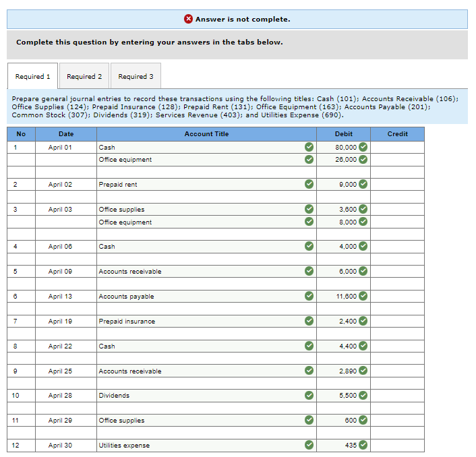Click the check mark beside April 06 Cash account
Screen dimensions: 476x457
click(309, 246)
